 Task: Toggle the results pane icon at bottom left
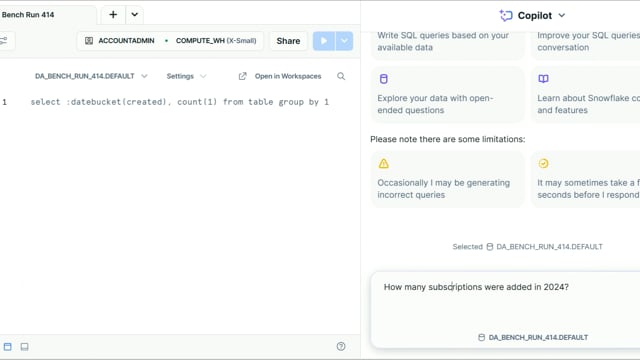[8, 347]
